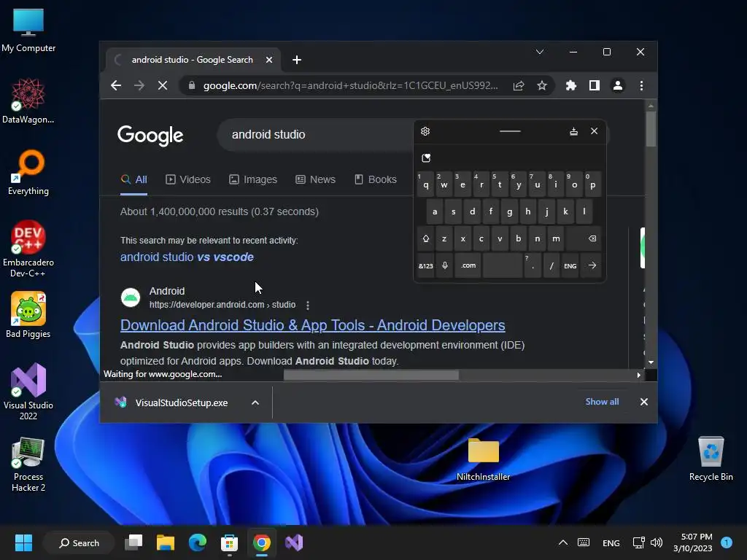Expand VisualStudioSetup.exe download options

[255, 402]
